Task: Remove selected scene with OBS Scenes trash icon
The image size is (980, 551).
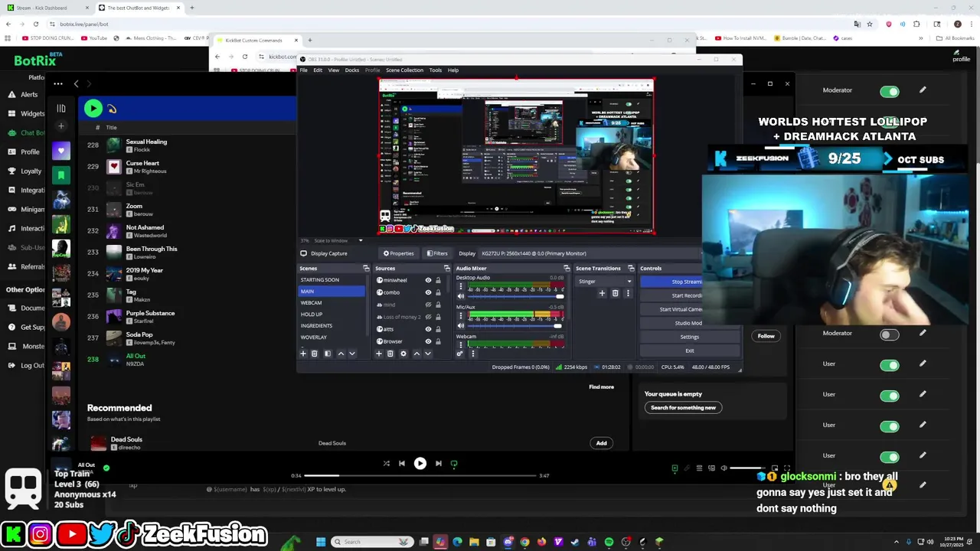Action: tap(314, 354)
